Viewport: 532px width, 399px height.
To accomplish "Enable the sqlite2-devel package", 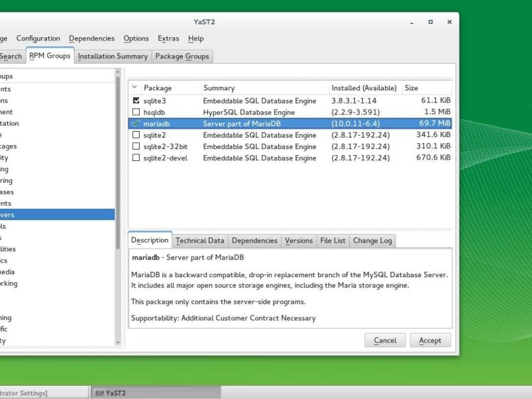I will click(135, 158).
